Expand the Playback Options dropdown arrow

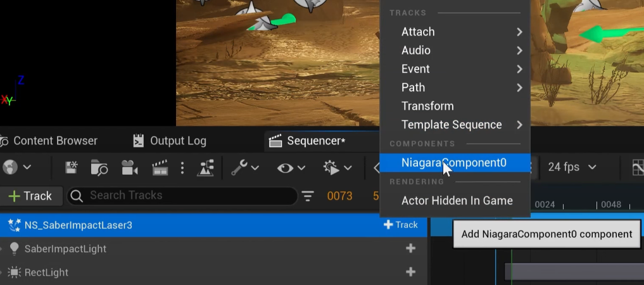click(348, 168)
